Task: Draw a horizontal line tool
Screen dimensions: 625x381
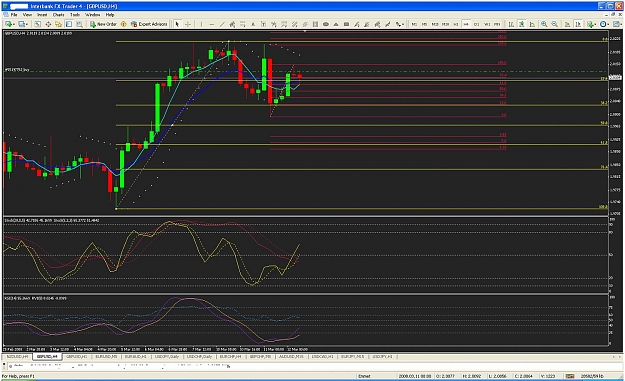Action: click(212, 24)
